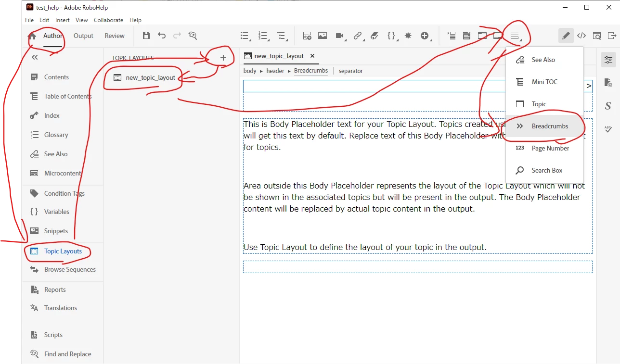Open the Styles panel S icon
Viewport: 620px width, 364px height.
[x=608, y=106]
